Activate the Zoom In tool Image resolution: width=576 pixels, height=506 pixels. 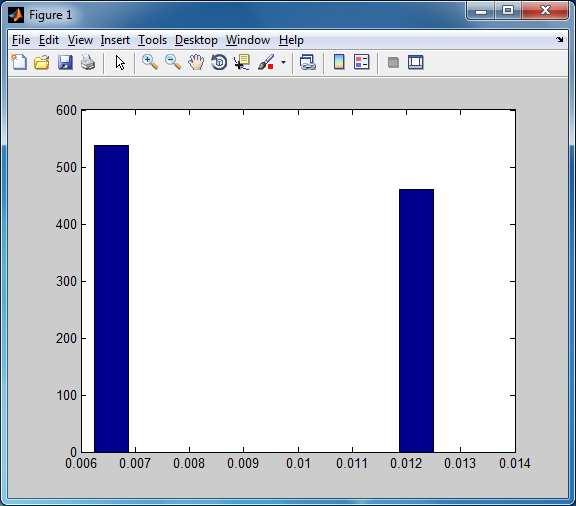tap(150, 62)
